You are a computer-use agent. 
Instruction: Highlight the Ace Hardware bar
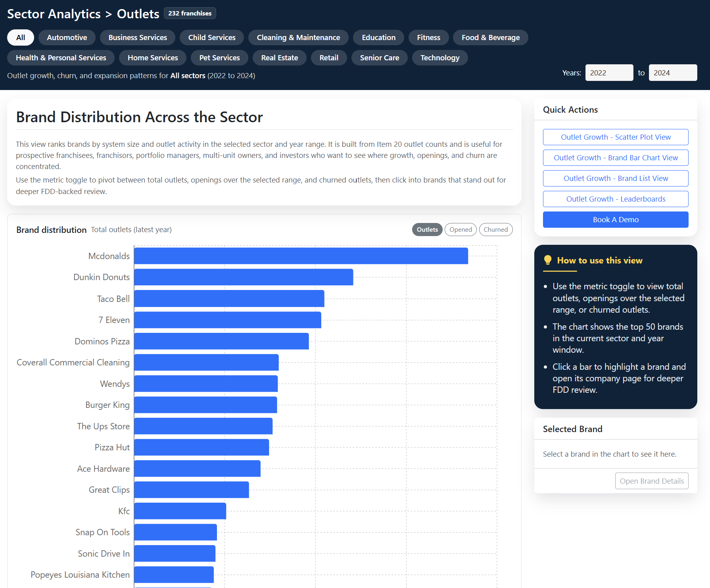(197, 469)
